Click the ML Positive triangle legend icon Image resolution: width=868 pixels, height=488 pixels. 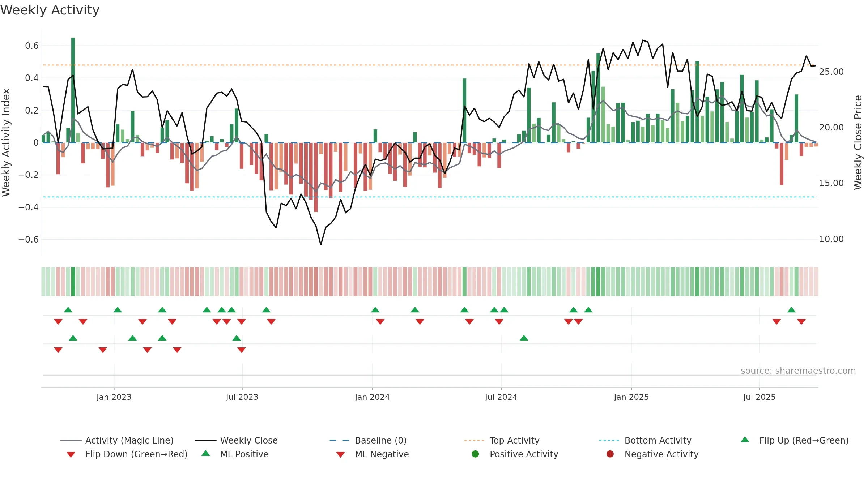point(205,453)
